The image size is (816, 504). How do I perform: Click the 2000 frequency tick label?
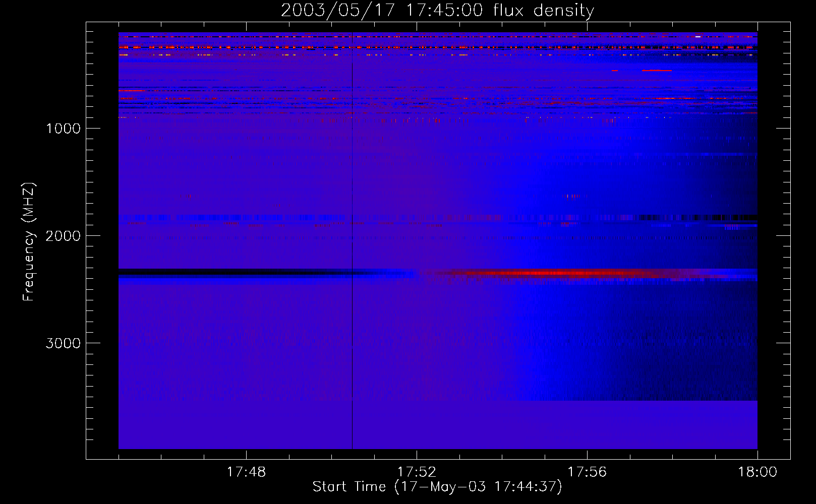pyautogui.click(x=63, y=236)
